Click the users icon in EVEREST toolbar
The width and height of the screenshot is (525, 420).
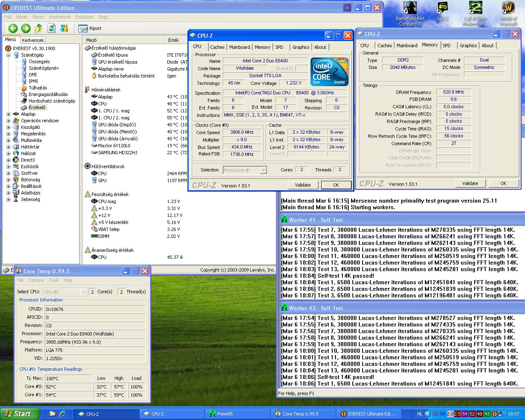click(64, 28)
